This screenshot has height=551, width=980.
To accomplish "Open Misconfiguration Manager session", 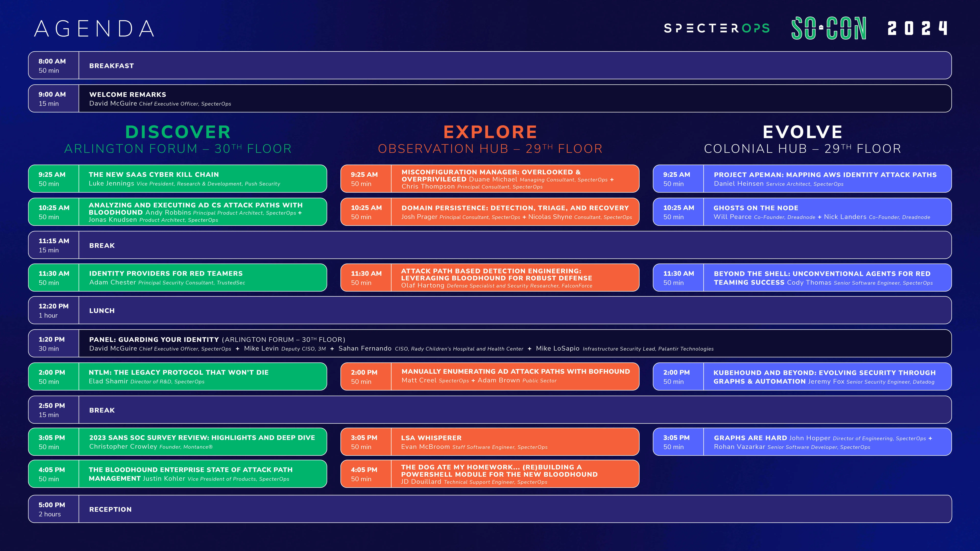I will [x=490, y=179].
